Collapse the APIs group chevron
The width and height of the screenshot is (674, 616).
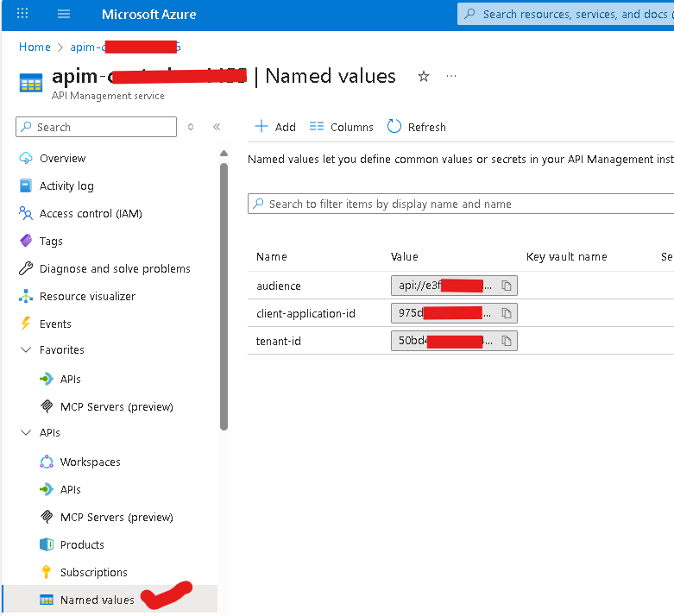coord(26,432)
